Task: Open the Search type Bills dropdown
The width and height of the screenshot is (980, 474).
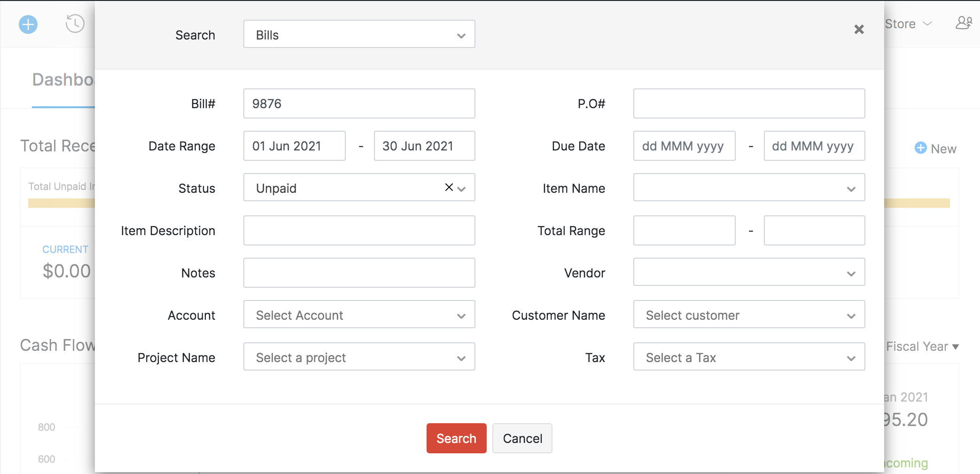Action: pos(359,34)
